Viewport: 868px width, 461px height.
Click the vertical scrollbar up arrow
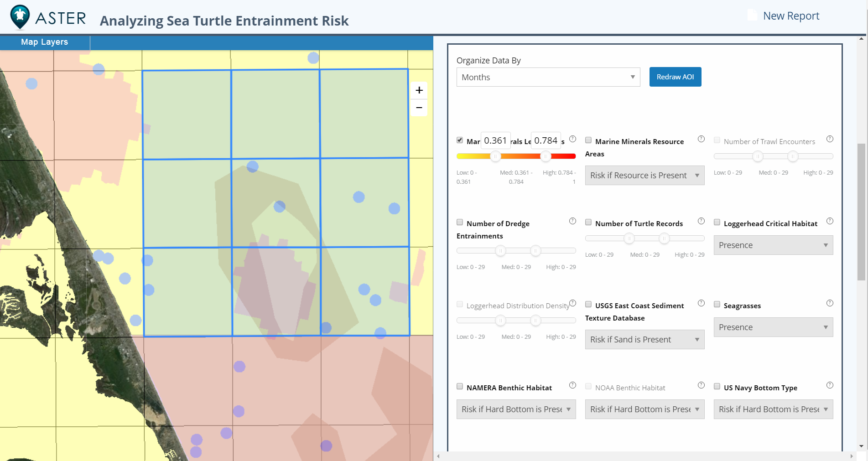(861, 39)
